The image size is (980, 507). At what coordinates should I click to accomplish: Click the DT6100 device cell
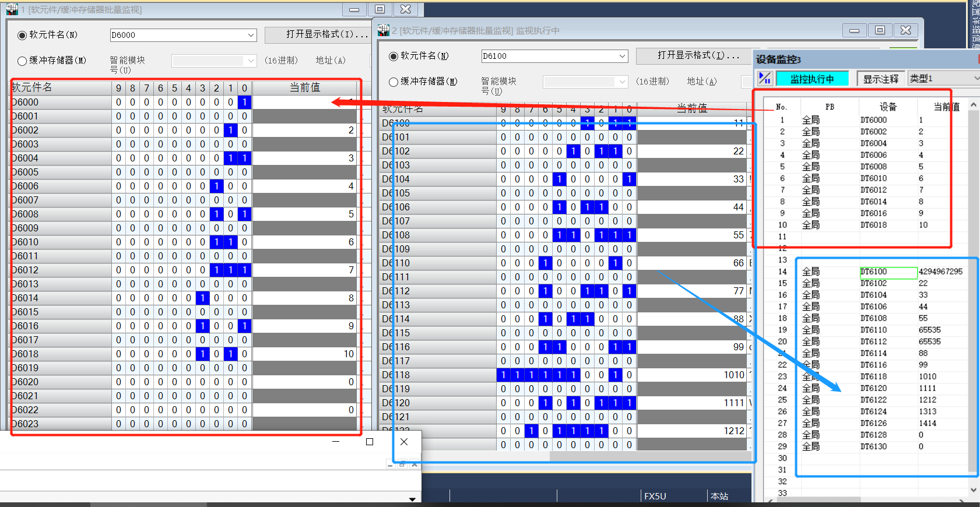click(x=888, y=272)
